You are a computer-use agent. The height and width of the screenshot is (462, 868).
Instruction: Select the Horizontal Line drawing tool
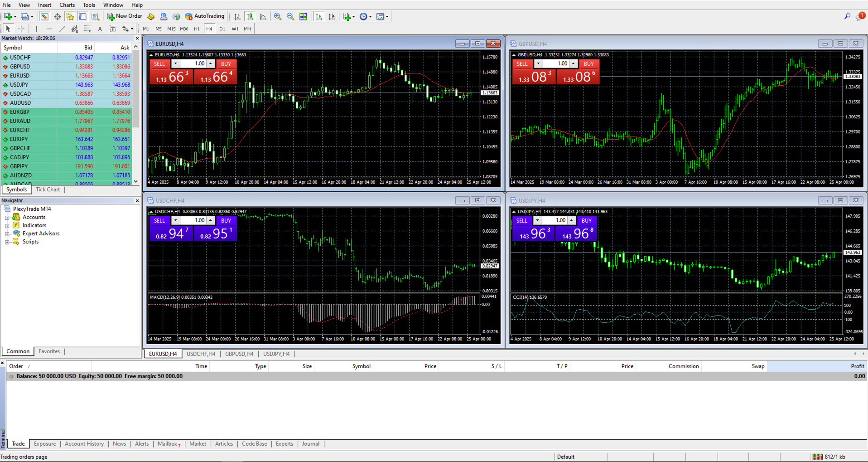click(49, 29)
